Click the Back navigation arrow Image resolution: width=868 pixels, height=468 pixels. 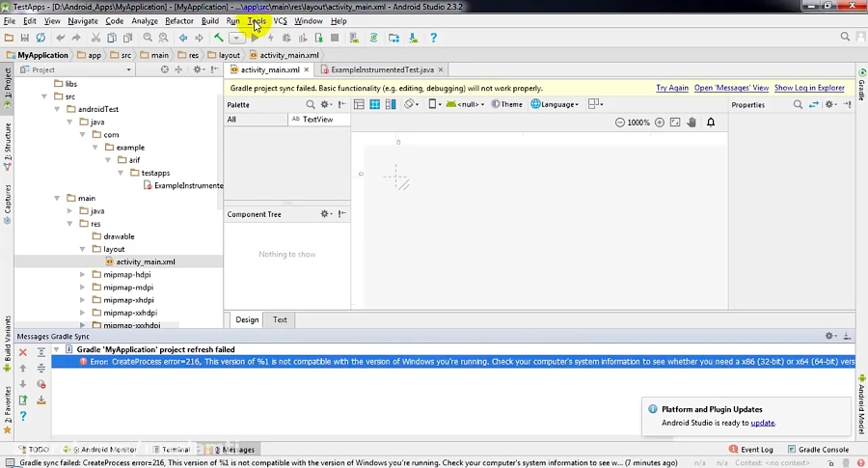[x=183, y=38]
